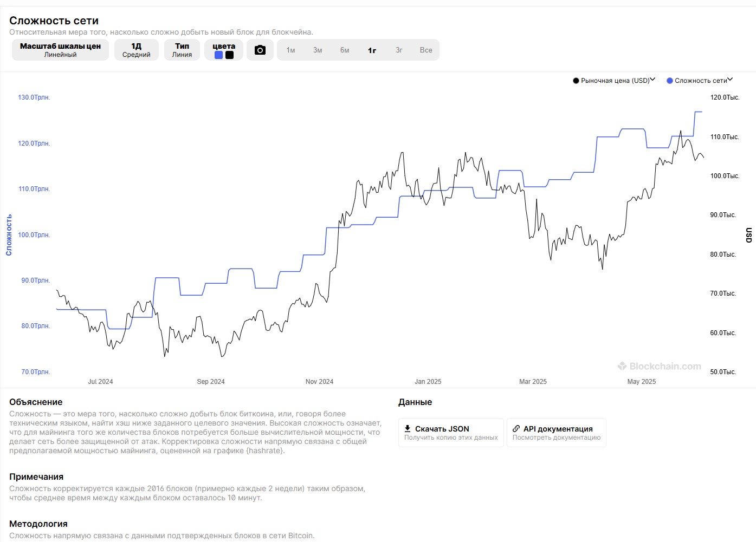The height and width of the screenshot is (542, 756).
Task: Click the blue dot for Сложность сети legend
Action: point(670,81)
